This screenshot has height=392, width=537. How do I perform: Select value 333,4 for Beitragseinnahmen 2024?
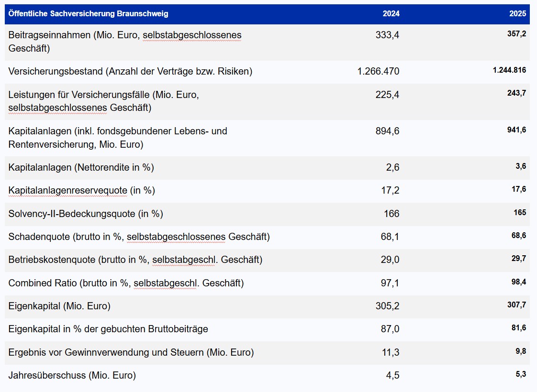click(387, 35)
